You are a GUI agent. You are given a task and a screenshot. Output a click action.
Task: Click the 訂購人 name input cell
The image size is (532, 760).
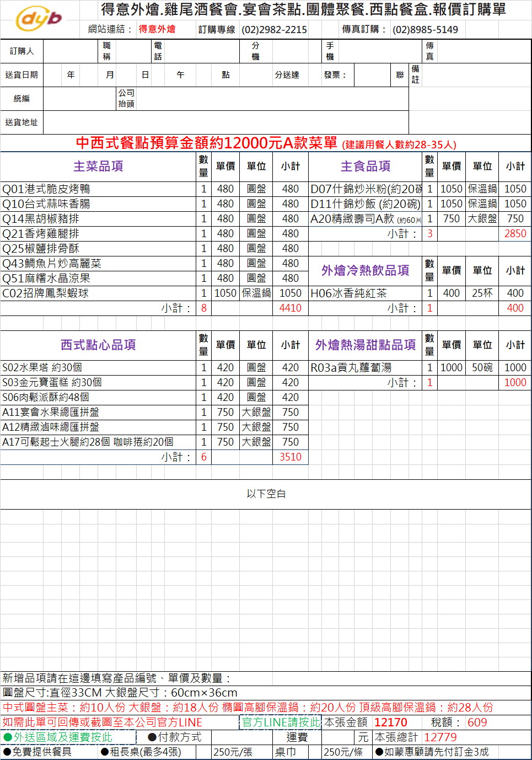tap(72, 51)
